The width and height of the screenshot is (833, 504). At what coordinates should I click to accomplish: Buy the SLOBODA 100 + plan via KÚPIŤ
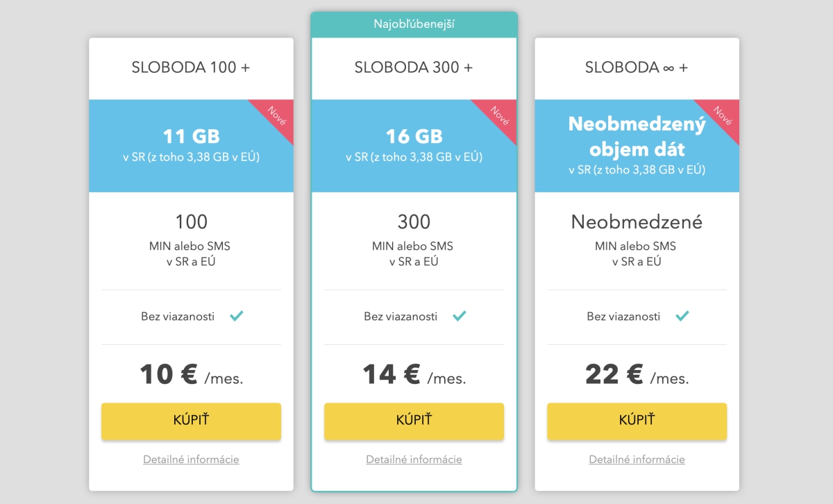click(x=191, y=421)
